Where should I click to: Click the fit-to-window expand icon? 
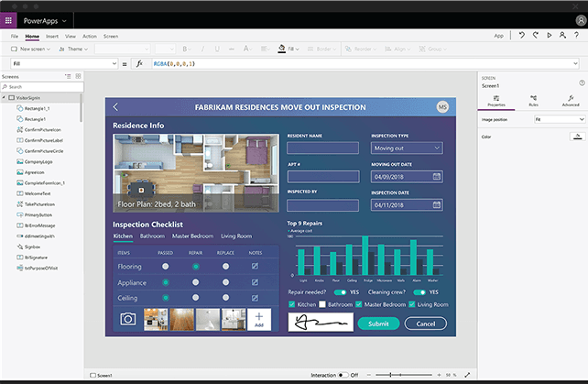click(467, 375)
